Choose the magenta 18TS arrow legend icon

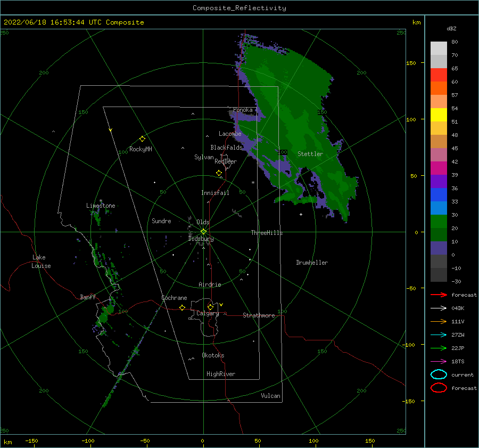[439, 362]
